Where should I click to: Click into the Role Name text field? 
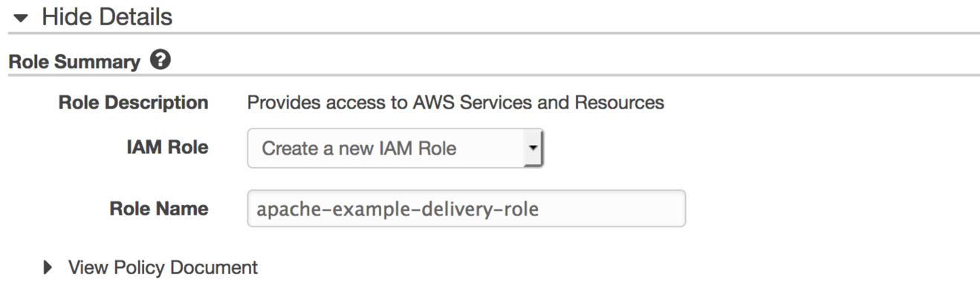point(466,209)
